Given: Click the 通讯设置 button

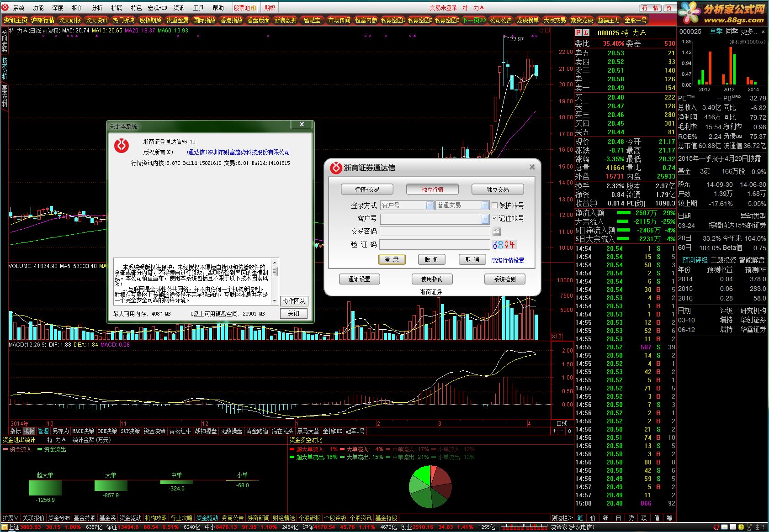Looking at the screenshot, I should pyautogui.click(x=359, y=279).
